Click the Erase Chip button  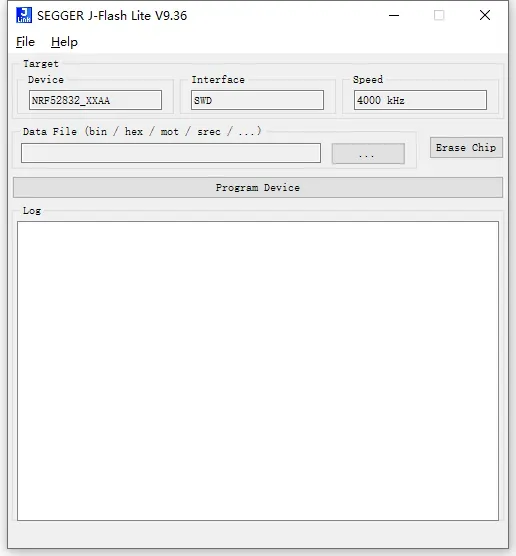[x=466, y=148]
